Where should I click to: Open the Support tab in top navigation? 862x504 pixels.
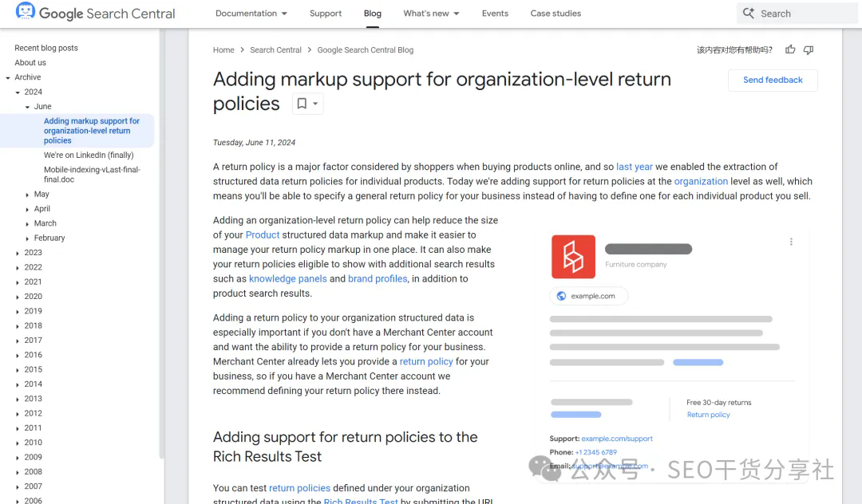pos(326,14)
